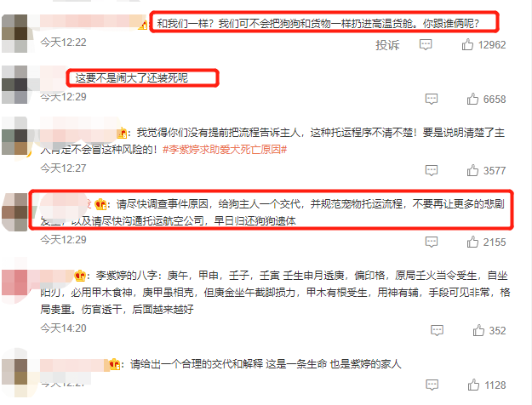The height and width of the screenshot is (405, 532).
Task: Open hashtag #李紫婷求助爱犬死亡原因#
Action: tap(225, 149)
